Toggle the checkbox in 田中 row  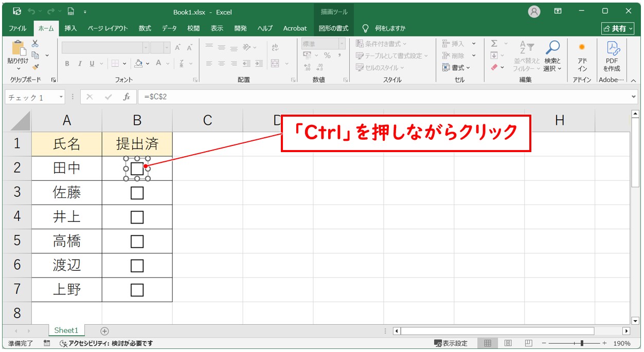pyautogui.click(x=137, y=169)
